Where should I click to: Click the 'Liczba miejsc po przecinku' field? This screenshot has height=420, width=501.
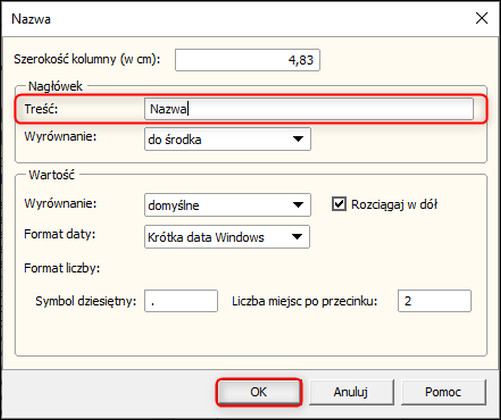pos(435,301)
